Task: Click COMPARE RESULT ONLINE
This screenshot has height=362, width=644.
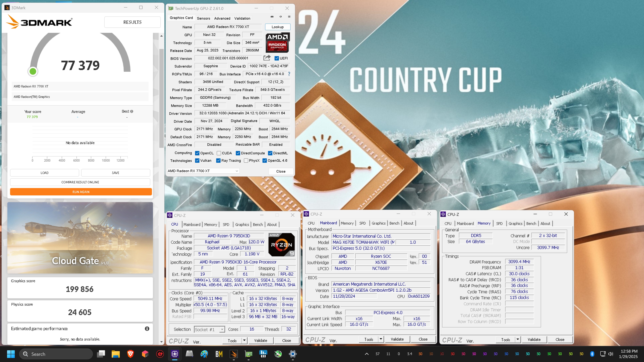Action: click(x=80, y=182)
